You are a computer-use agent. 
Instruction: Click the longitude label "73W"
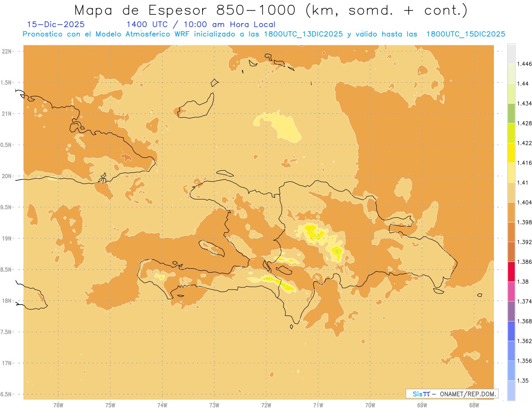point(214,405)
